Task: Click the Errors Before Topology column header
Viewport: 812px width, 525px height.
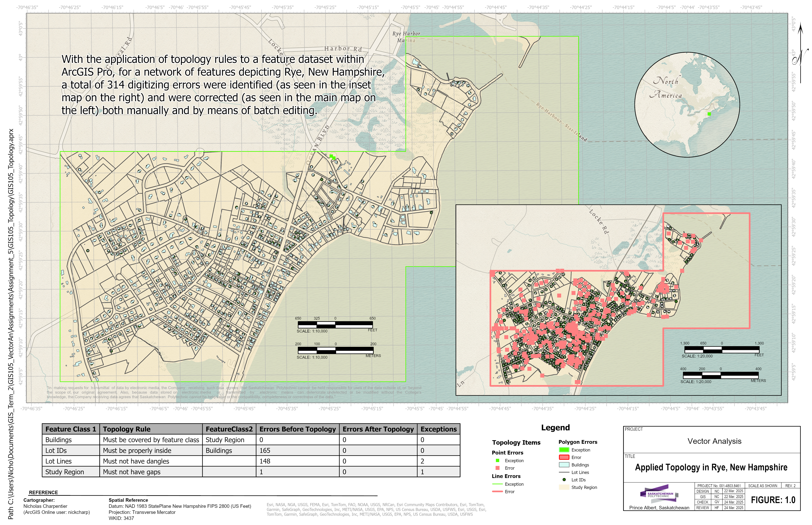Action: pyautogui.click(x=298, y=429)
